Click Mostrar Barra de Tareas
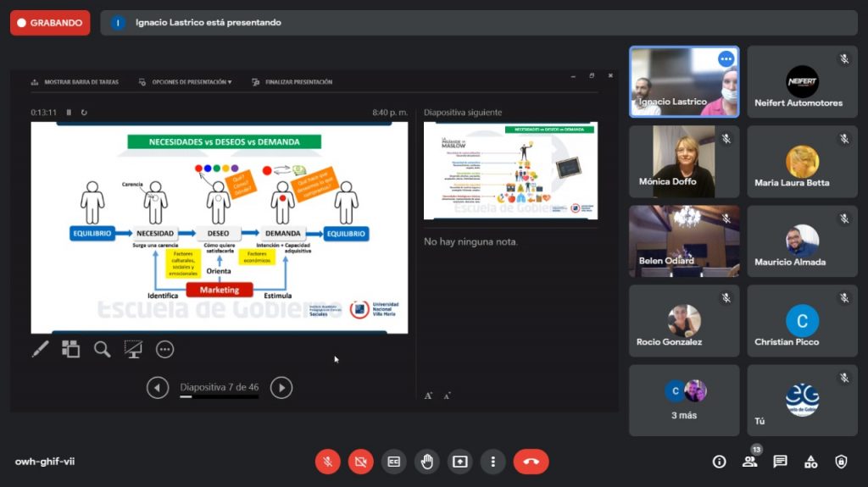 pos(75,82)
